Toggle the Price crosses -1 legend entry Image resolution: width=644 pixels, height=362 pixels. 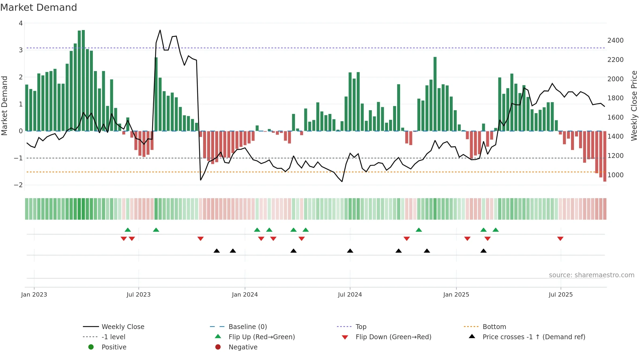coord(527,337)
